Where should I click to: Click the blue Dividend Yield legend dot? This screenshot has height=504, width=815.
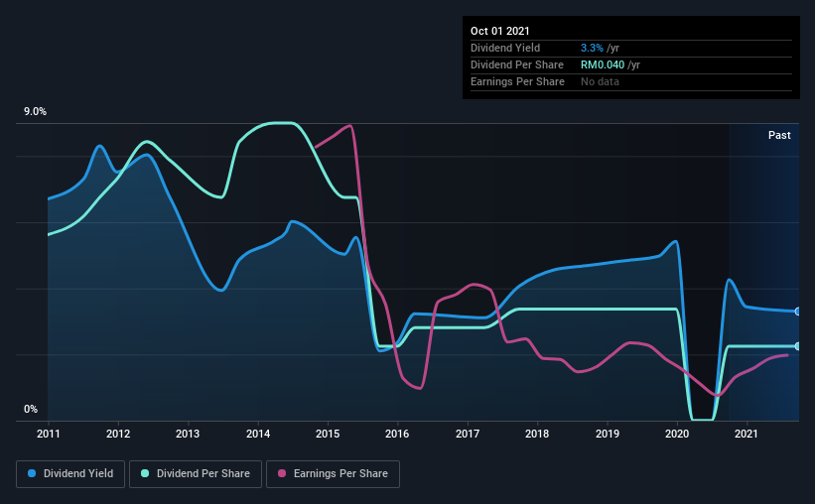point(32,473)
